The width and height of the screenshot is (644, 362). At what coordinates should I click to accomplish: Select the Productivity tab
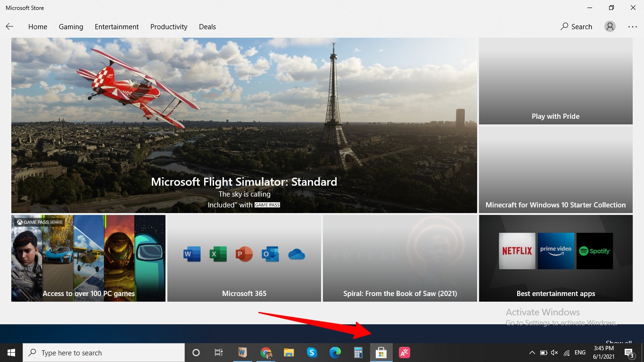point(169,27)
